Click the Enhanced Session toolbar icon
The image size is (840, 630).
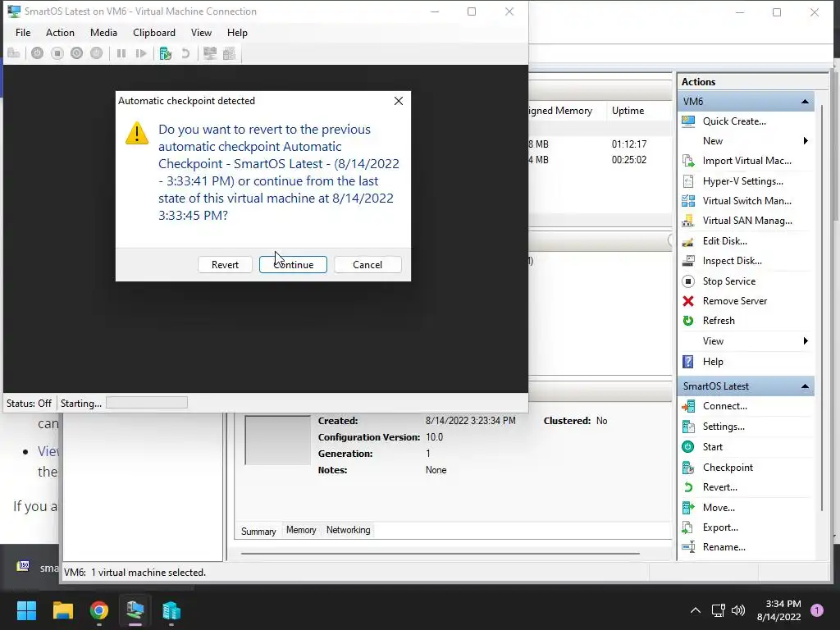click(x=210, y=53)
